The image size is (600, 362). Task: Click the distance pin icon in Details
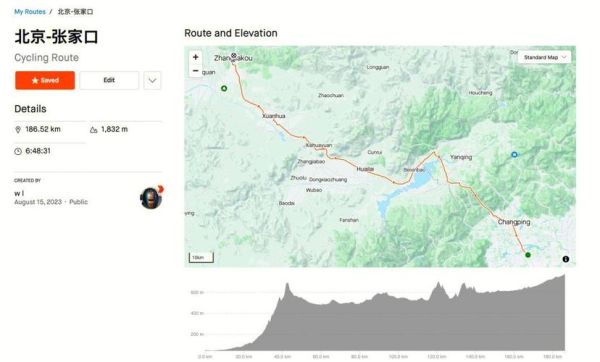(x=18, y=130)
